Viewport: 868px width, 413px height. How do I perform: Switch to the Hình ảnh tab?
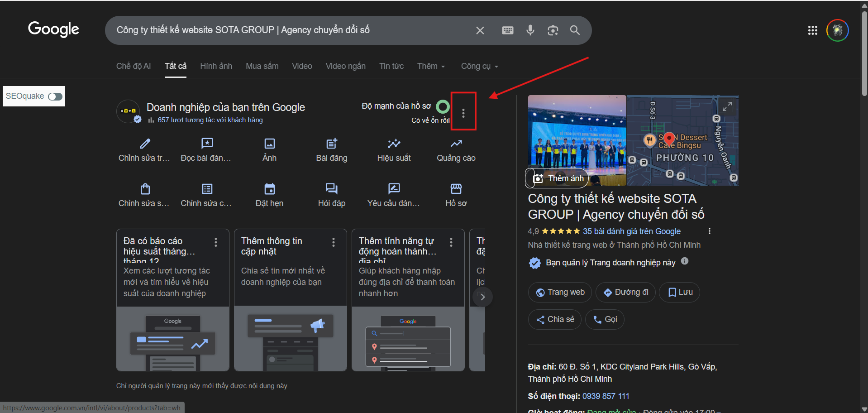pyautogui.click(x=216, y=66)
